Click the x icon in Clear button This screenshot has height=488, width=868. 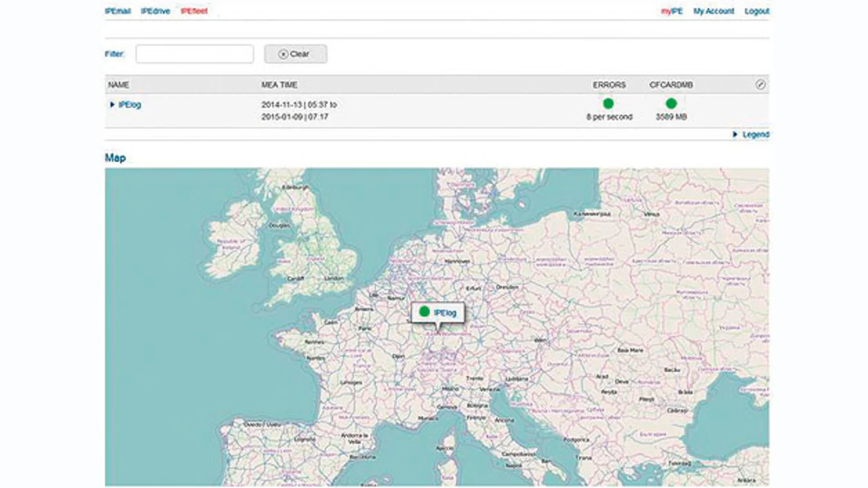coord(283,54)
